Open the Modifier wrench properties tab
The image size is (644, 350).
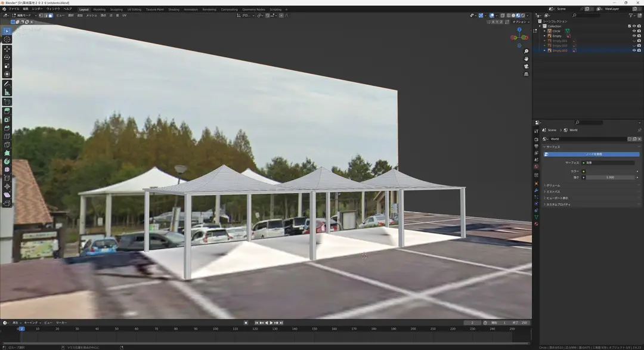click(536, 191)
